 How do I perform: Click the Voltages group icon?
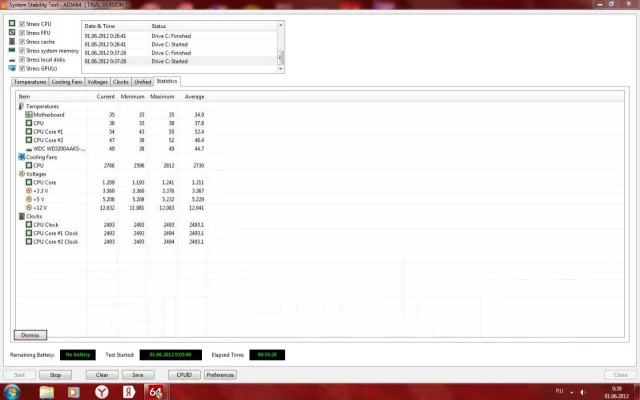(22, 174)
